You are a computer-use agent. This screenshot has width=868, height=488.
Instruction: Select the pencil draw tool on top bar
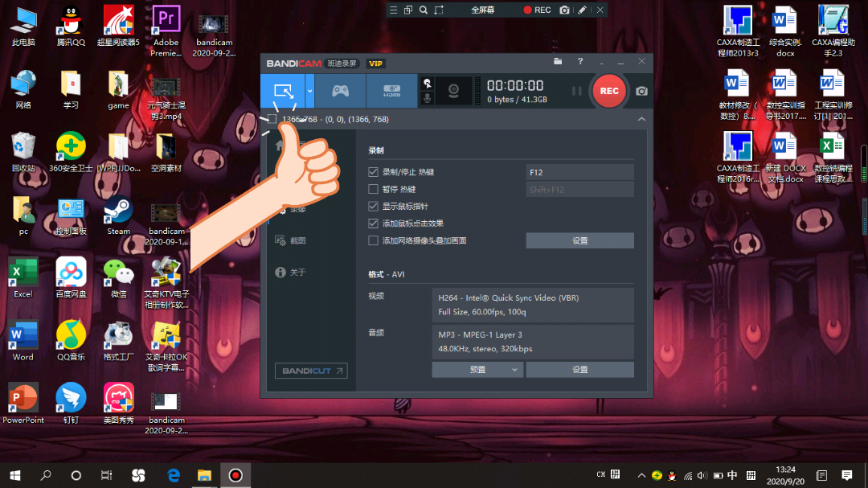(583, 10)
